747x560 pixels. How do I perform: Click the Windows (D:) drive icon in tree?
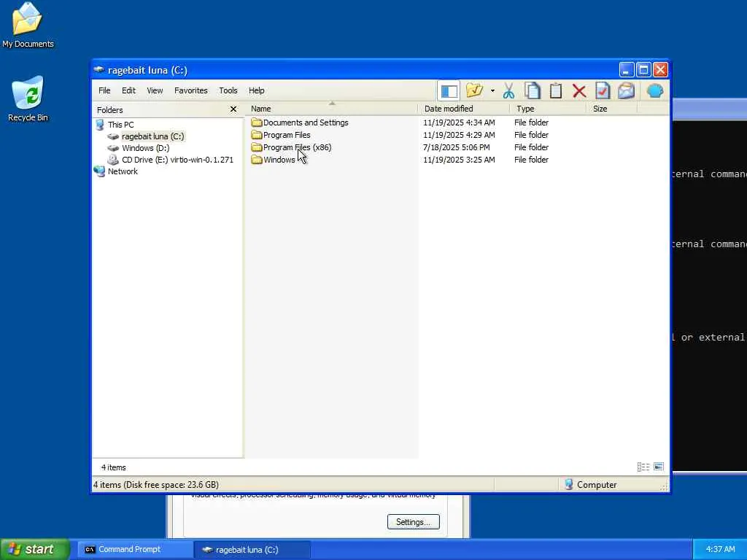pos(113,148)
